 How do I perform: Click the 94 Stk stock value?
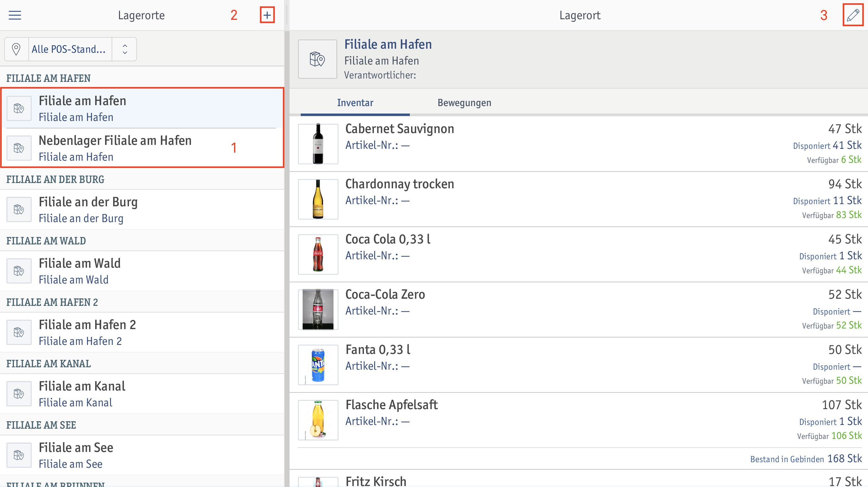(845, 184)
